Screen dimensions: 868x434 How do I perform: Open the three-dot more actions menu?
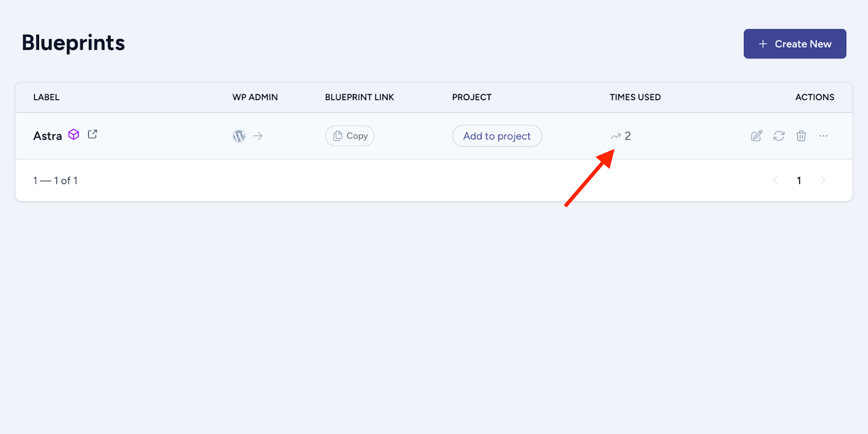click(823, 136)
